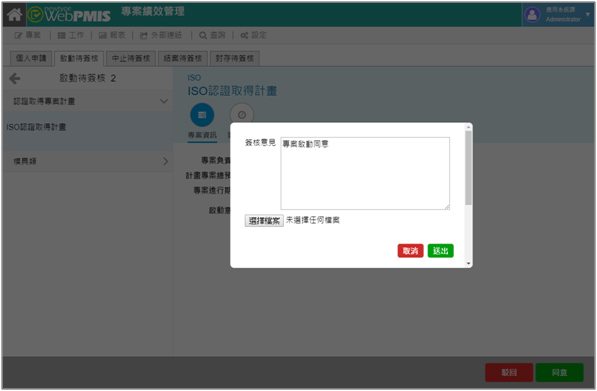Expand the user account dropdown arrow
Viewport: 597px width, 391px height.
point(587,14)
